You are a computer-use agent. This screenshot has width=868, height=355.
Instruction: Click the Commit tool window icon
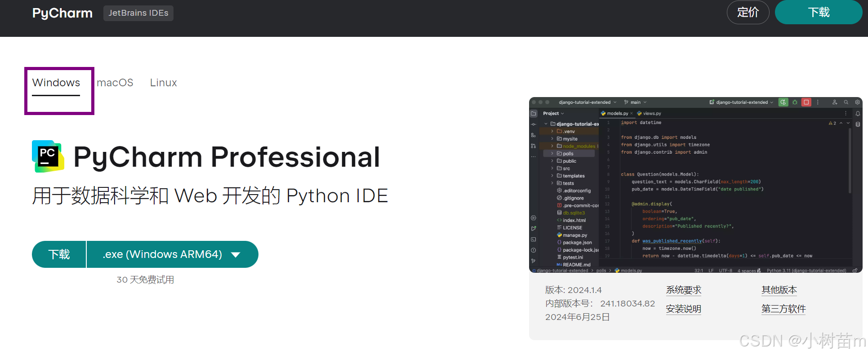[x=534, y=124]
